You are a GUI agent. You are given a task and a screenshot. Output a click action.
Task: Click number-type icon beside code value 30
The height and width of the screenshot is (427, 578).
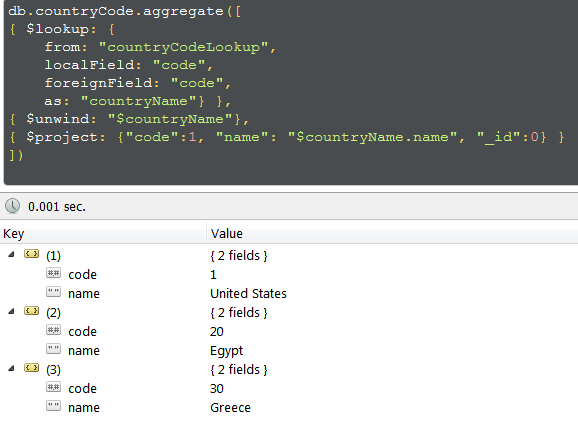pyautogui.click(x=53, y=387)
